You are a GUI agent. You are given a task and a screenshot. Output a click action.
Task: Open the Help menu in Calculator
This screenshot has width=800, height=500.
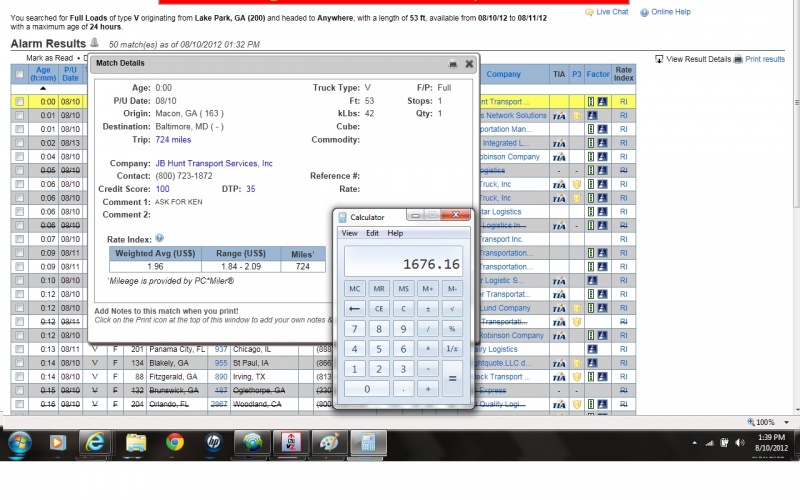point(395,233)
